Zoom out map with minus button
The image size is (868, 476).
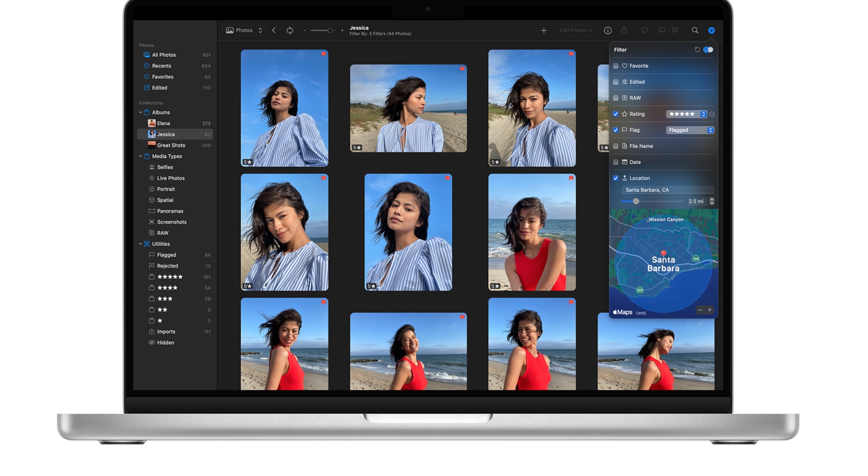[700, 310]
